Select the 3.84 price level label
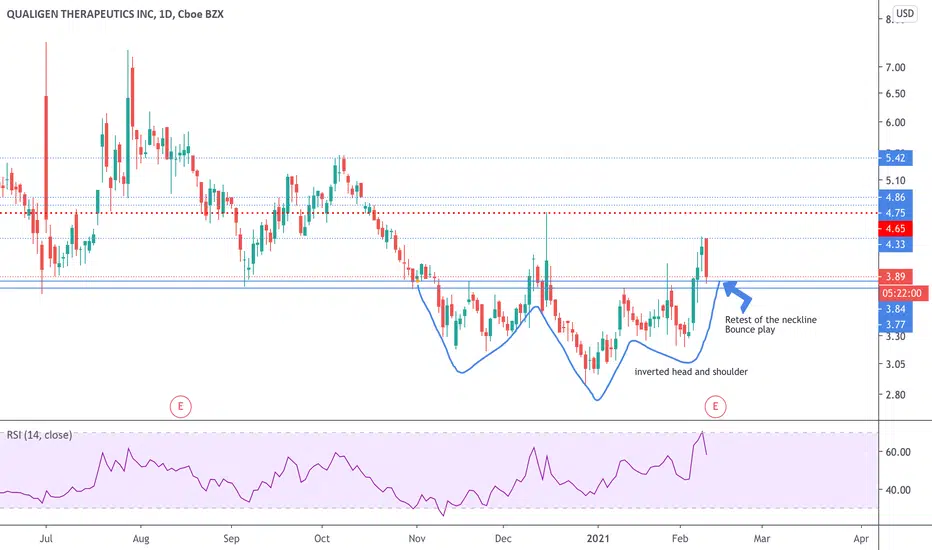The width and height of the screenshot is (932, 550). click(895, 309)
